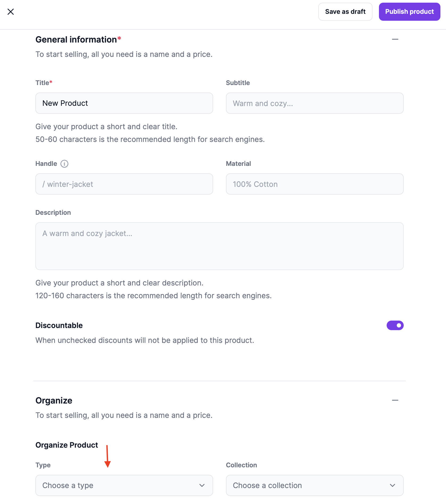Click the Organize section heading
The image size is (446, 504).
(x=54, y=401)
